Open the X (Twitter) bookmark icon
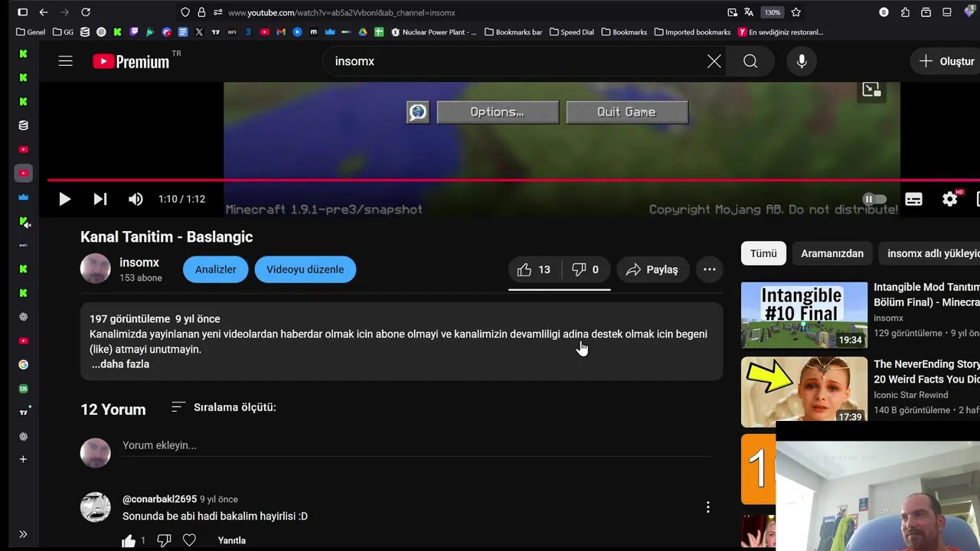 click(x=199, y=32)
